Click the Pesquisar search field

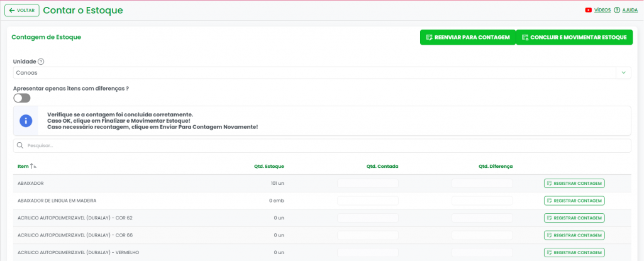(327, 146)
